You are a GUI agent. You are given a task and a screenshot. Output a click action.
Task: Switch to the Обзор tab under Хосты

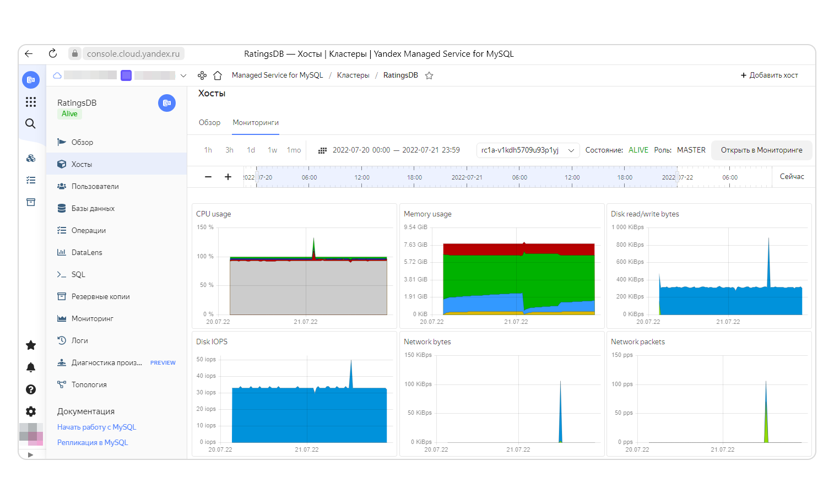[209, 123]
